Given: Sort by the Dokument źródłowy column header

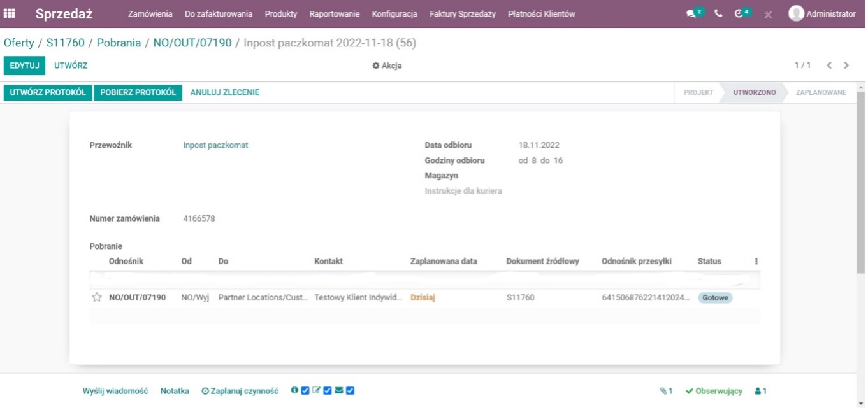Looking at the screenshot, I should point(543,261).
